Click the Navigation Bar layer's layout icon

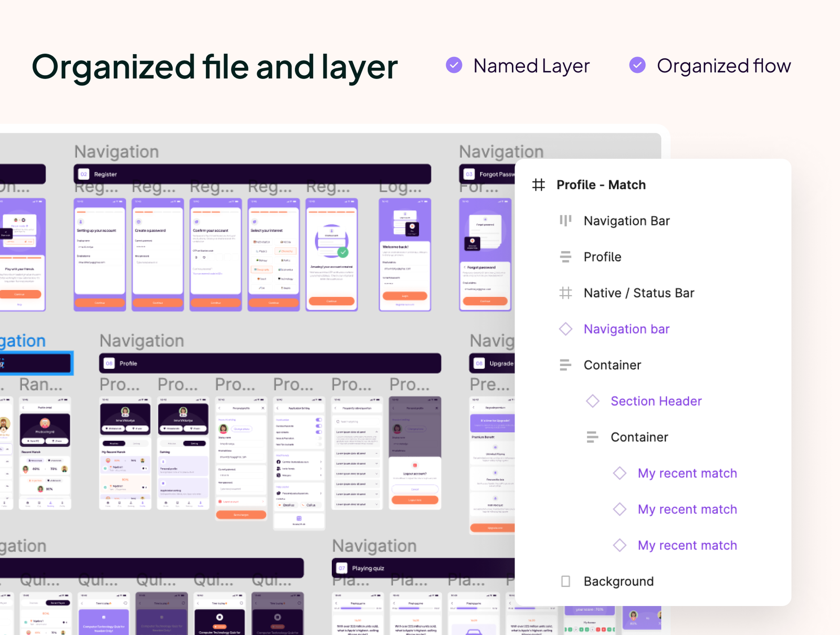click(x=565, y=221)
